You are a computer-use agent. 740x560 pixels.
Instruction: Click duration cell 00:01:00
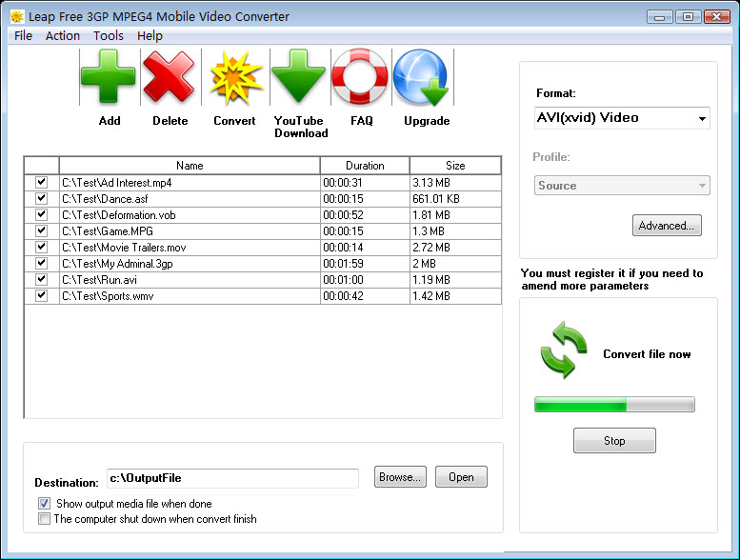pyautogui.click(x=365, y=280)
